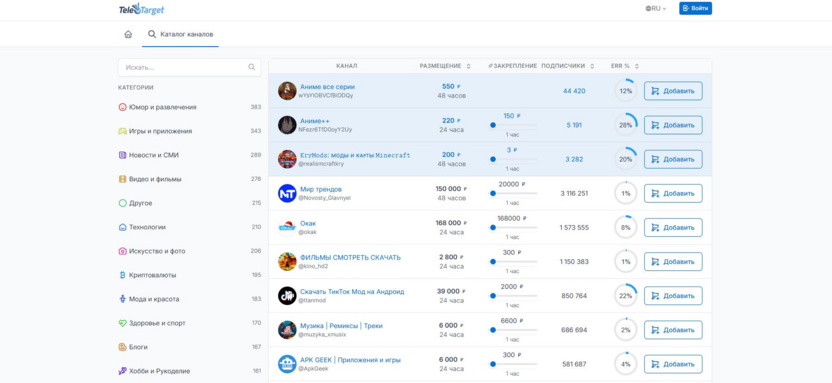
Task: Sort the table by Подписчики column
Action: tap(567, 66)
